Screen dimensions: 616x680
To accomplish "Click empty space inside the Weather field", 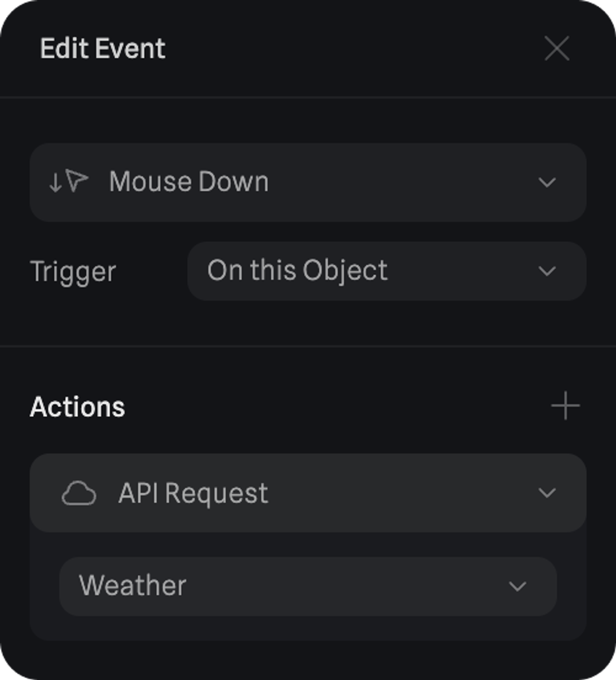I will tap(337, 587).
